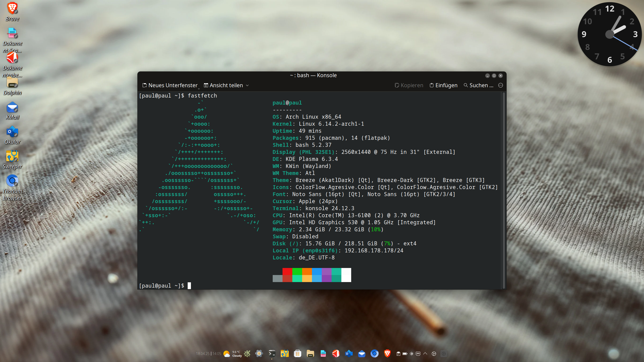Open the Suchen search tool
Viewport: 644px width, 362px height.
(x=478, y=85)
